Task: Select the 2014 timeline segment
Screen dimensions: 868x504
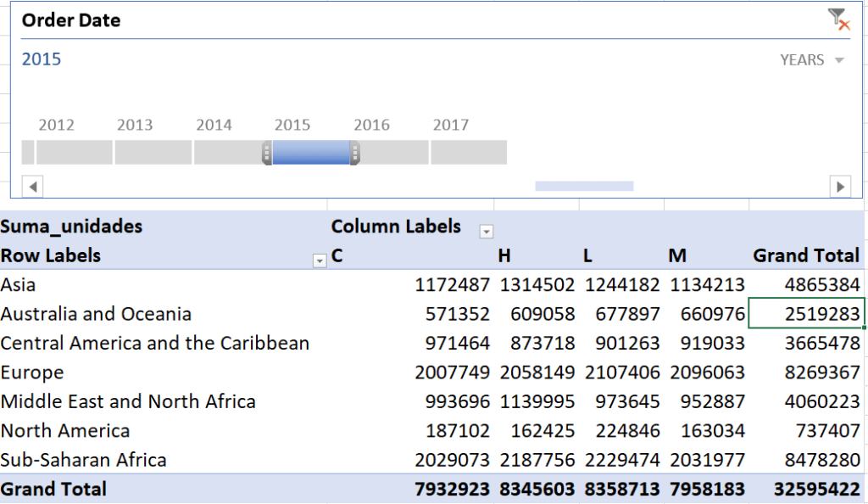Action: (x=228, y=153)
